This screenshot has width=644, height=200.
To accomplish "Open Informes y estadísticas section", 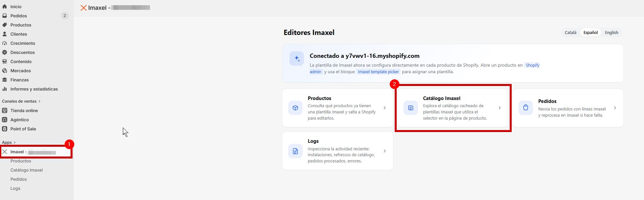I will point(34,89).
